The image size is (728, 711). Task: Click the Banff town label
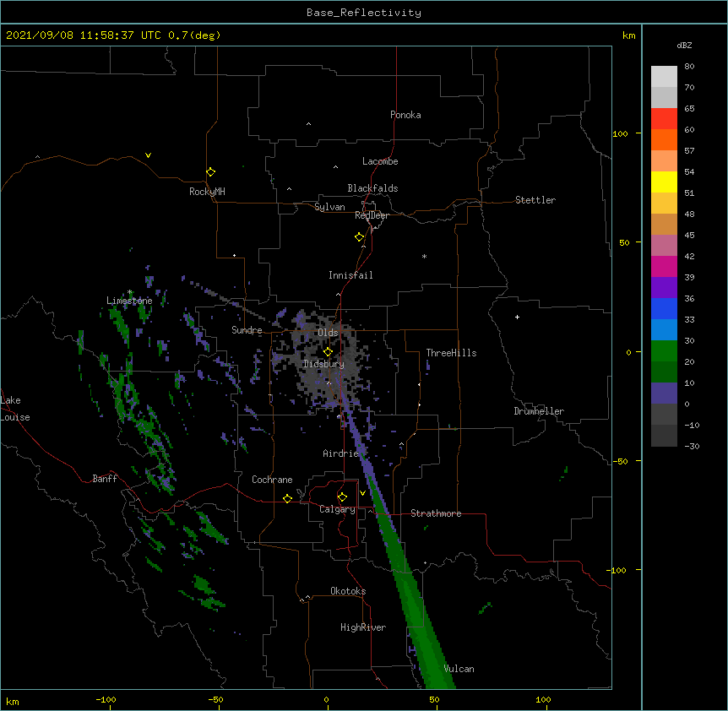(105, 479)
